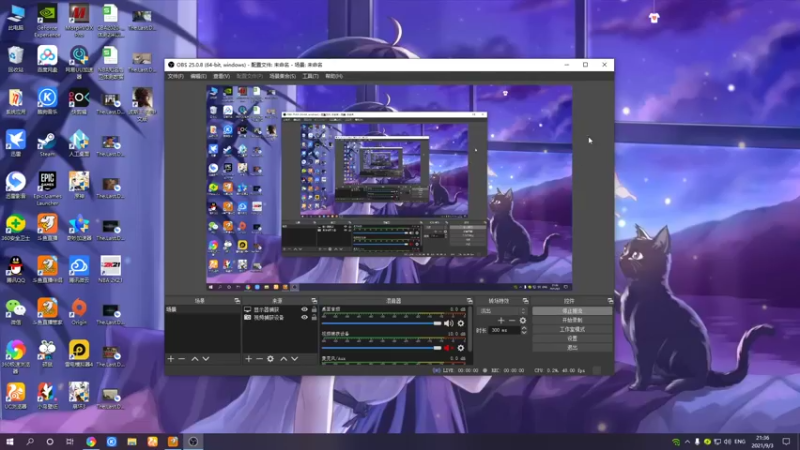Open transition properties gear icon
Image resolution: width=800 pixels, height=450 pixels.
coord(522,320)
